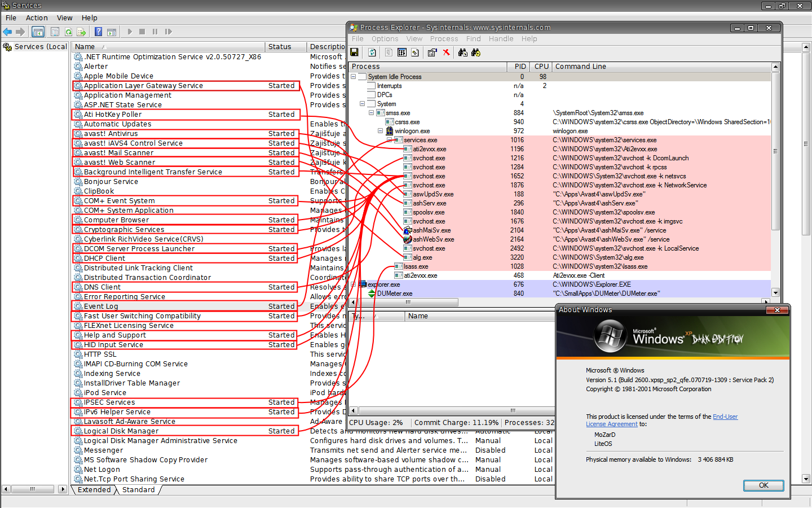The height and width of the screenshot is (508, 812).
Task: Click the blue Back arrow in Services toolbar
Action: (x=8, y=32)
